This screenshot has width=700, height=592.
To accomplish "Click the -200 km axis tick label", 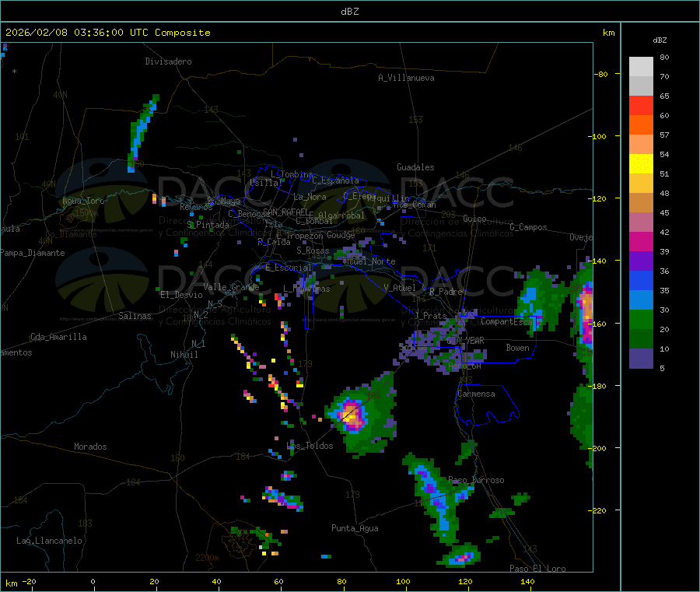I will click(x=599, y=448).
